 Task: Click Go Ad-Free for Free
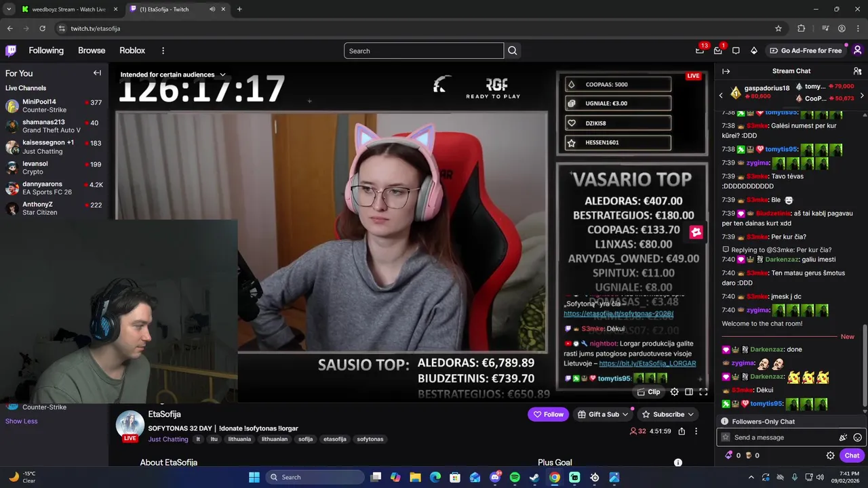point(806,51)
